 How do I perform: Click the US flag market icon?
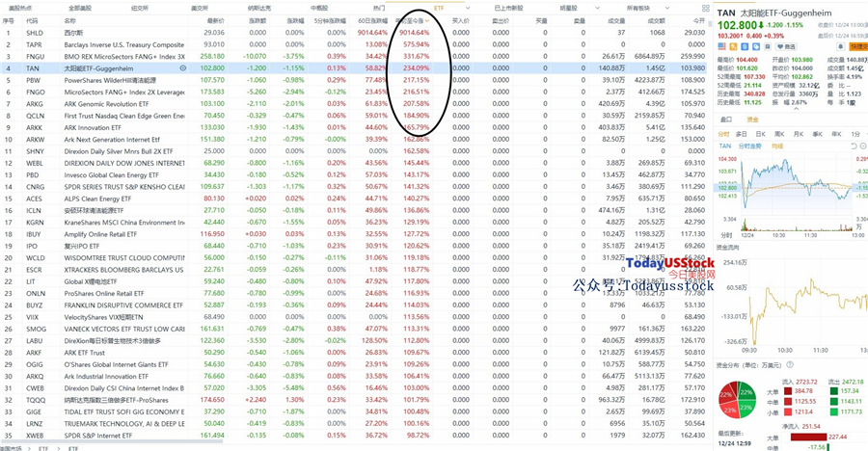click(721, 47)
